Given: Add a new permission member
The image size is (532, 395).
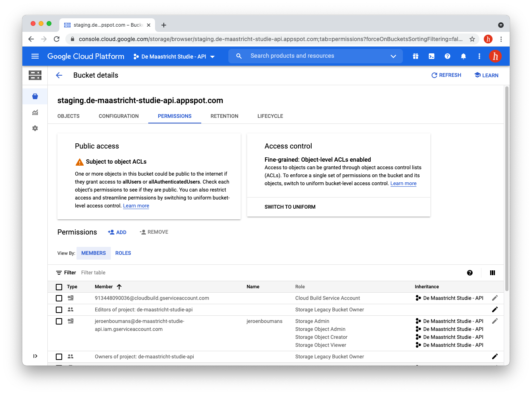Looking at the screenshot, I should pyautogui.click(x=117, y=232).
